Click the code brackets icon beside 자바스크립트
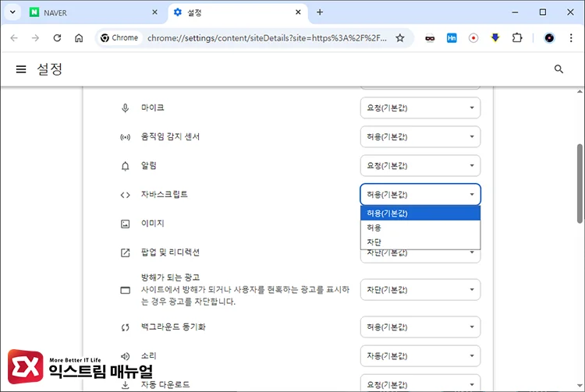 tap(126, 195)
